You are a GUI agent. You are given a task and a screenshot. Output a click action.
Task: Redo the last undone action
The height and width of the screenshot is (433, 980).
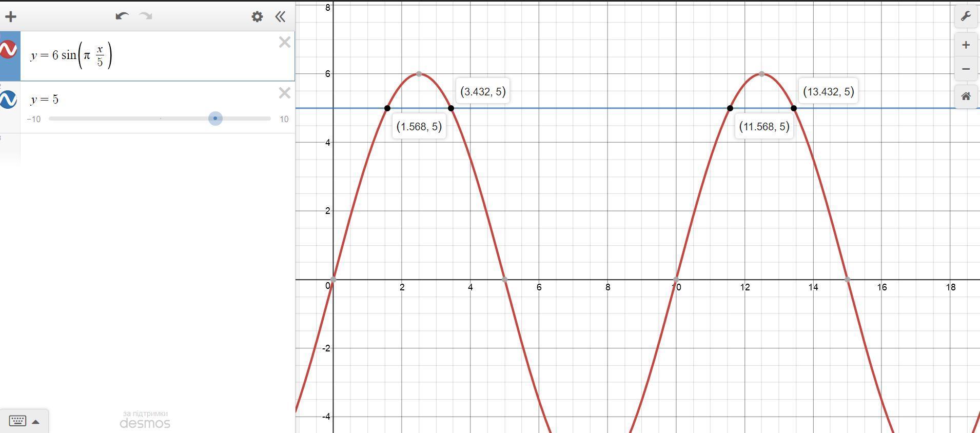[146, 16]
